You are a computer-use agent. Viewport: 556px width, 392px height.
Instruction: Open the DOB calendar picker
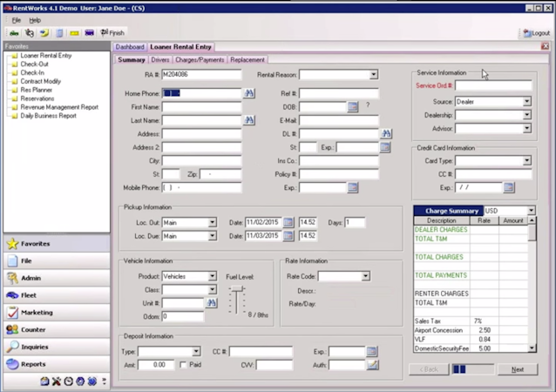pyautogui.click(x=352, y=106)
